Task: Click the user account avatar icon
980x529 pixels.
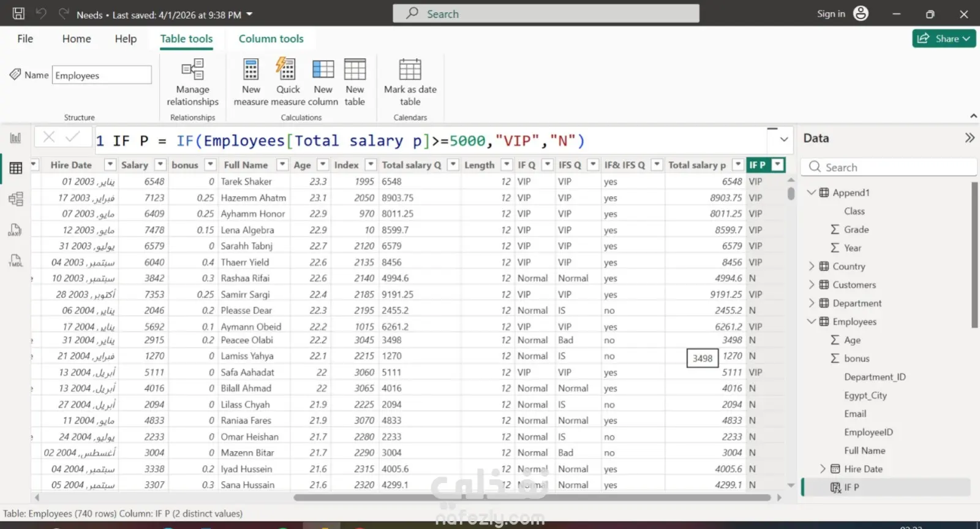Action: (x=861, y=13)
